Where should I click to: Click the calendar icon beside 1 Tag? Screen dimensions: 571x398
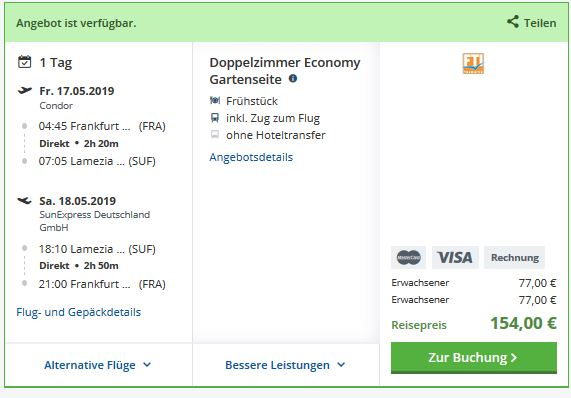point(24,62)
